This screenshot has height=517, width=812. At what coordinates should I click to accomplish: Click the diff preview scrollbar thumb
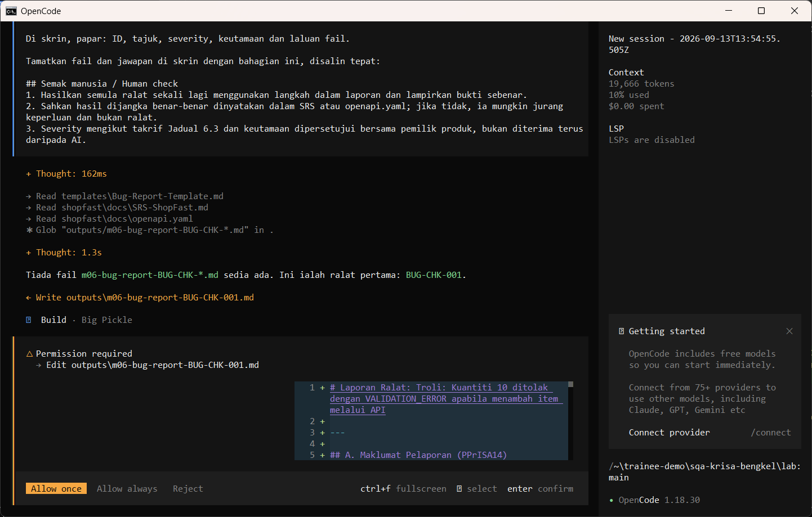[x=570, y=384]
